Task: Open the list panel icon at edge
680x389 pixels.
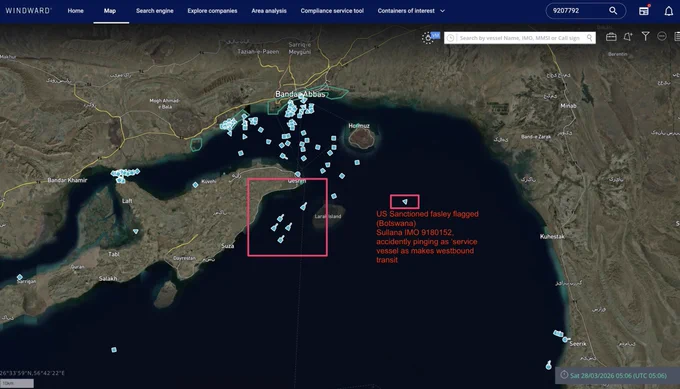Action: (677, 37)
